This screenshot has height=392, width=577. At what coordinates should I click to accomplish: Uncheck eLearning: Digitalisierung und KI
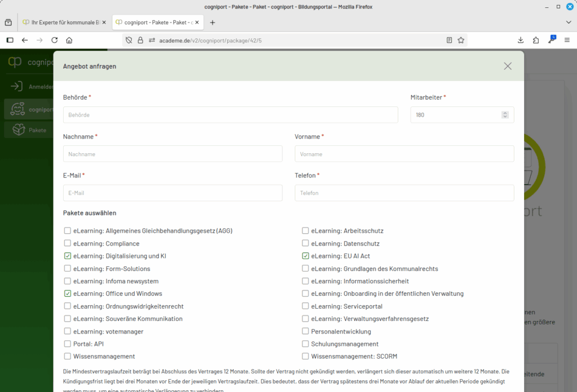click(x=68, y=256)
